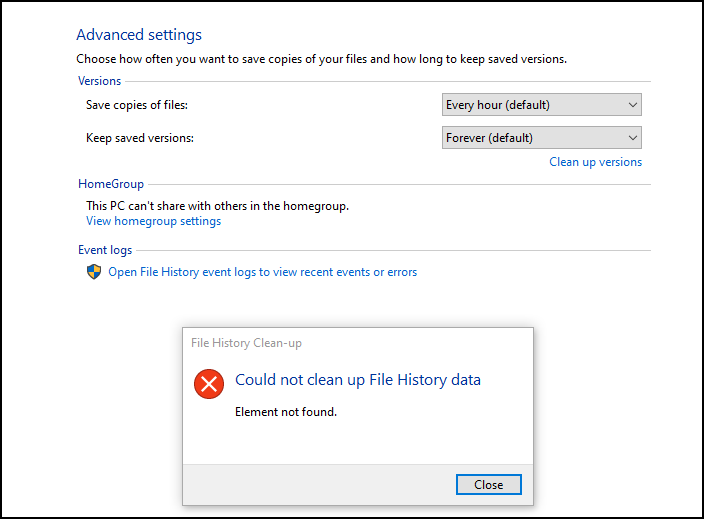Screen dimensions: 704x519
Task: Select the "HomeGroup" section header
Action: coord(111,184)
